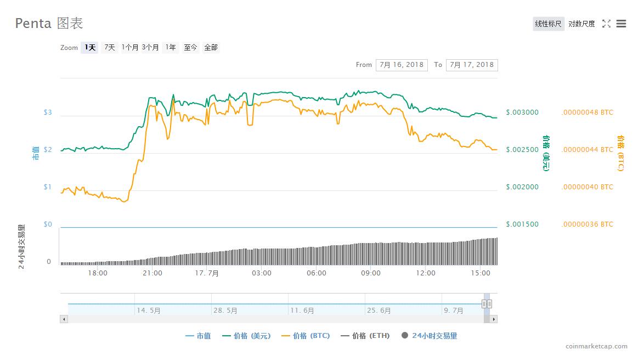Enable the 线性标尺 scale option
This screenshot has height=361, width=644.
(548, 24)
